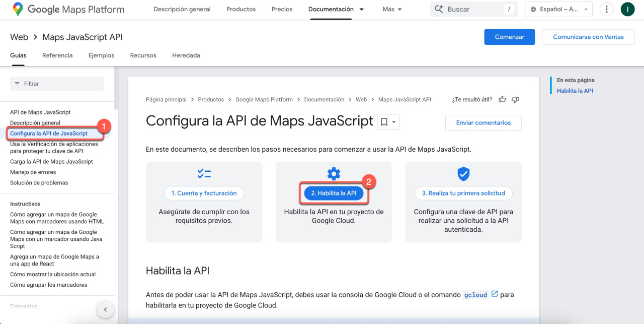Open the Español language selector
The image size is (644, 324).
pyautogui.click(x=558, y=9)
